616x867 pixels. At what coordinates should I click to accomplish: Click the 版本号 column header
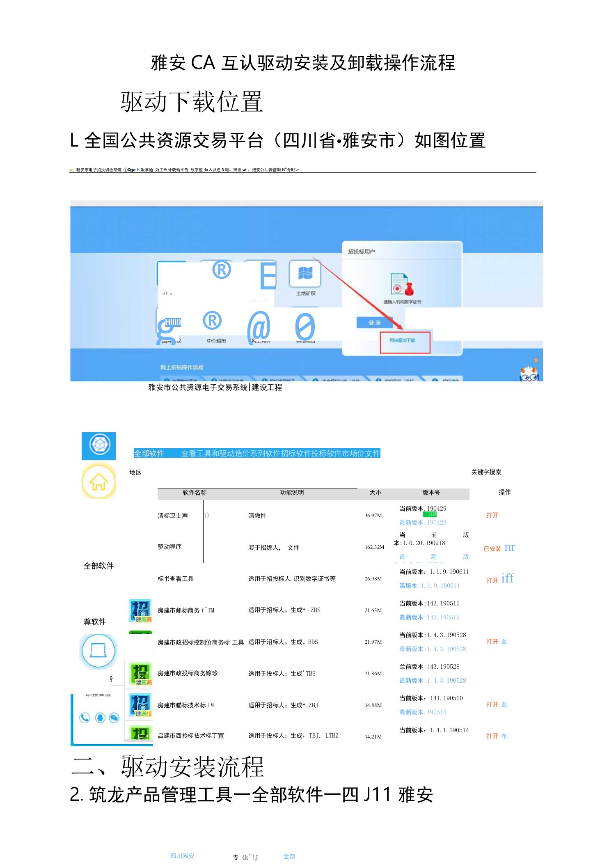(x=431, y=493)
